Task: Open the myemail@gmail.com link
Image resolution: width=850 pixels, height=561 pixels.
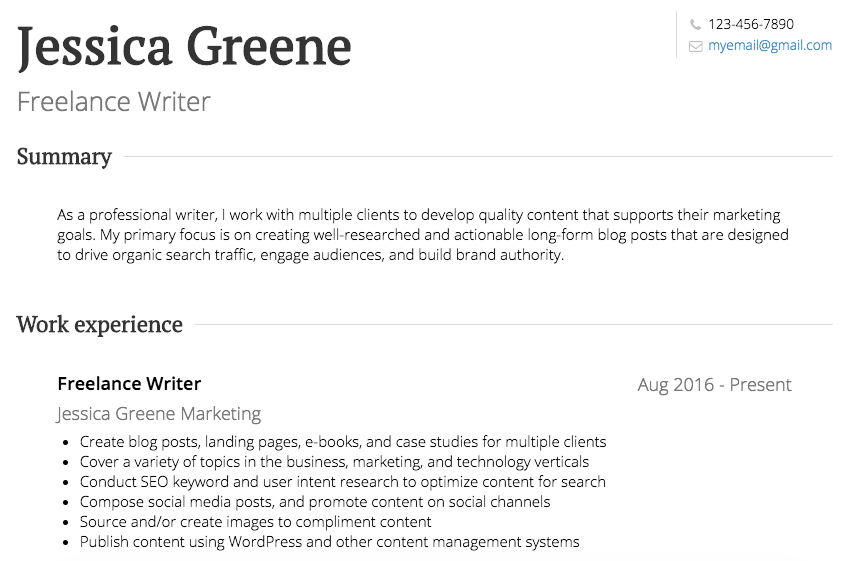Action: coord(770,46)
